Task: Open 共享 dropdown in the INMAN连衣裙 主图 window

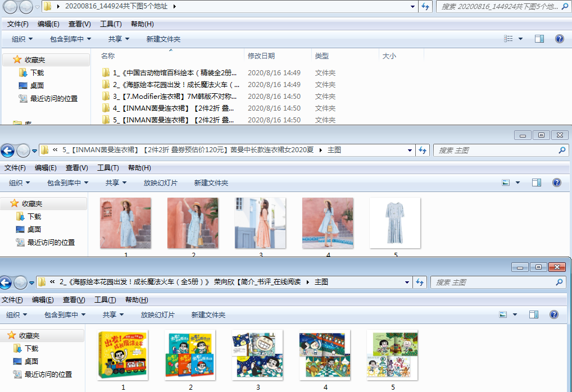Action: pos(116,183)
